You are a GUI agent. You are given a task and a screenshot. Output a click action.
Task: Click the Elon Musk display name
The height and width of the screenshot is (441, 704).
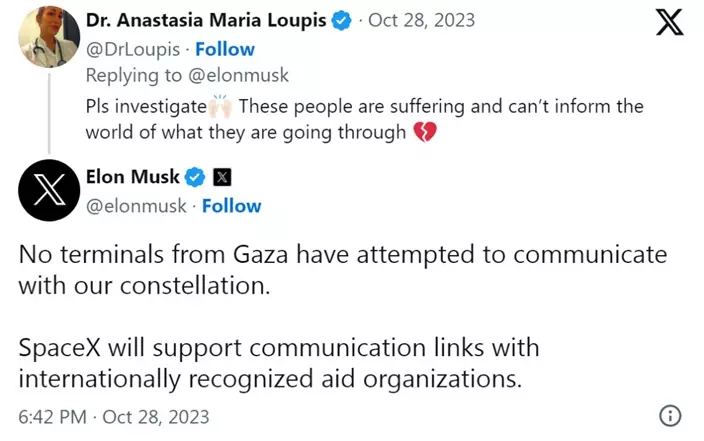click(133, 177)
